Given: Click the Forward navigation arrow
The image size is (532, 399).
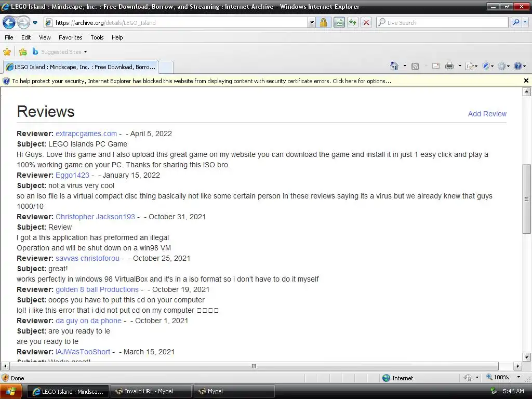Looking at the screenshot, I should coord(23,23).
